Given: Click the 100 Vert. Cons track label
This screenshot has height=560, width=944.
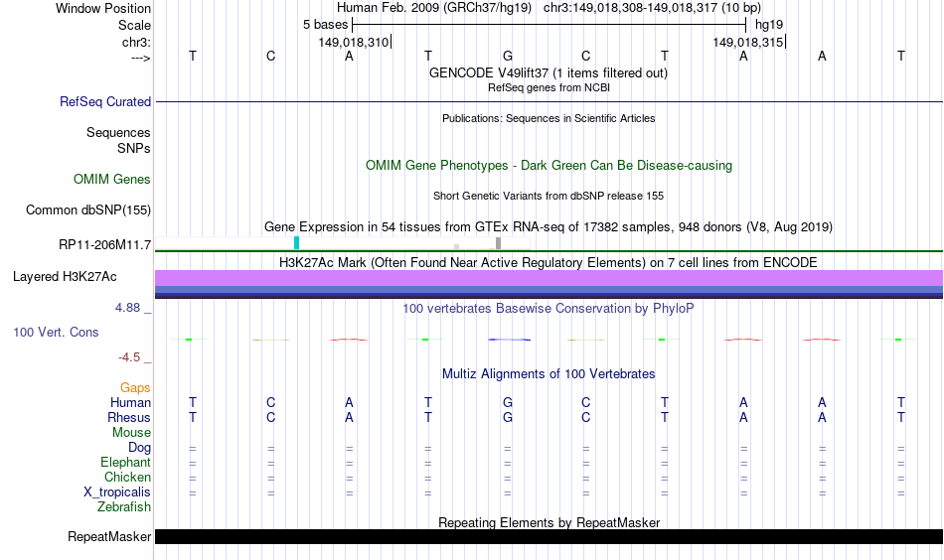Looking at the screenshot, I should pyautogui.click(x=56, y=332).
